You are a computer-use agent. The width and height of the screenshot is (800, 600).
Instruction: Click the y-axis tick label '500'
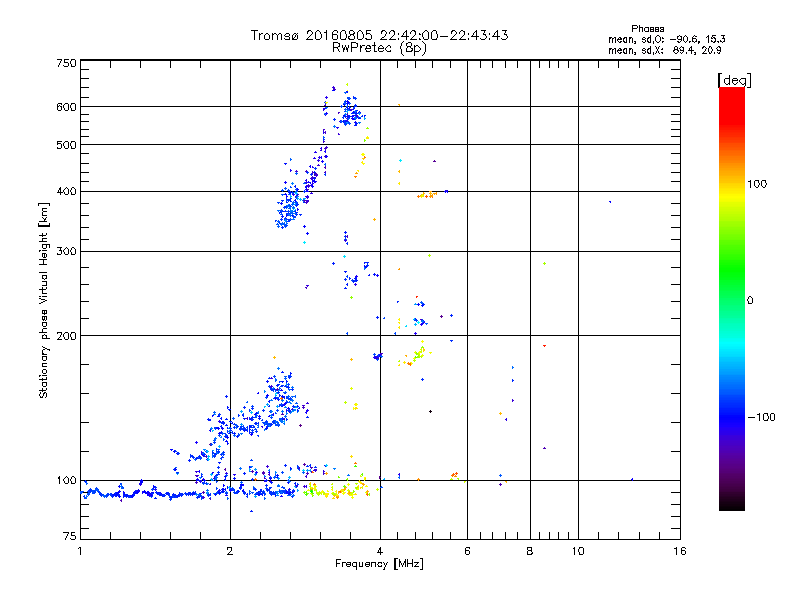tap(66, 145)
